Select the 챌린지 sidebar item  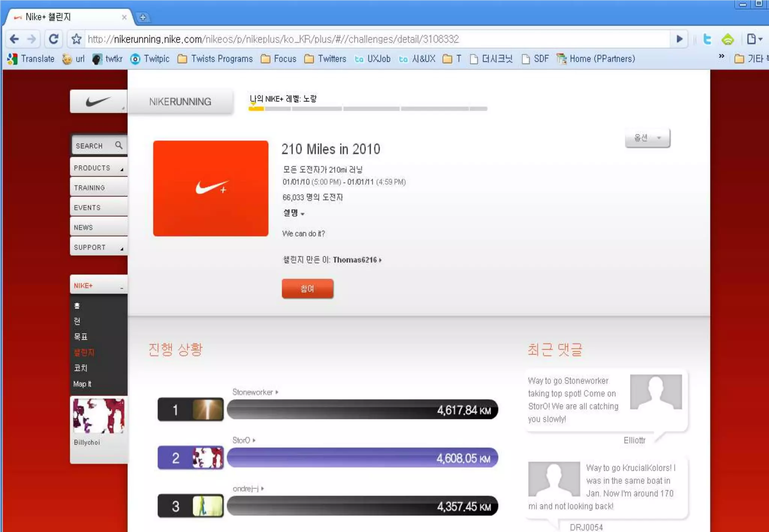(84, 352)
